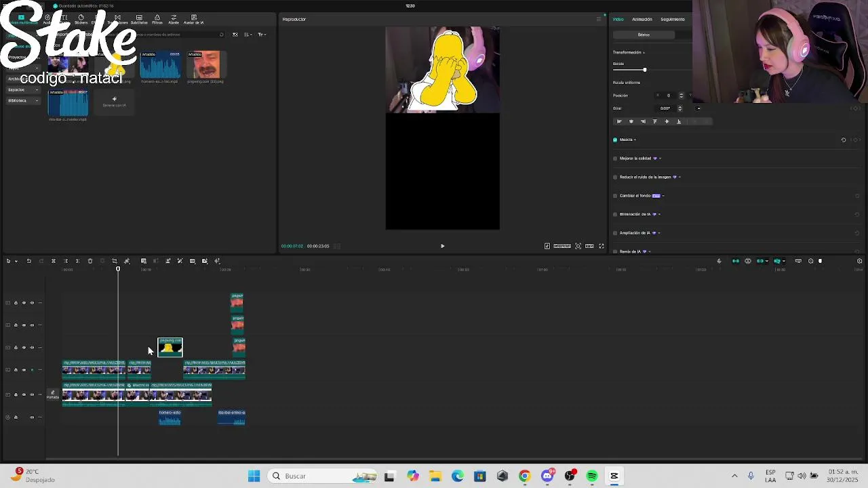
Task: Enable Cambiar el fondo checkbox
Action: pos(615,196)
